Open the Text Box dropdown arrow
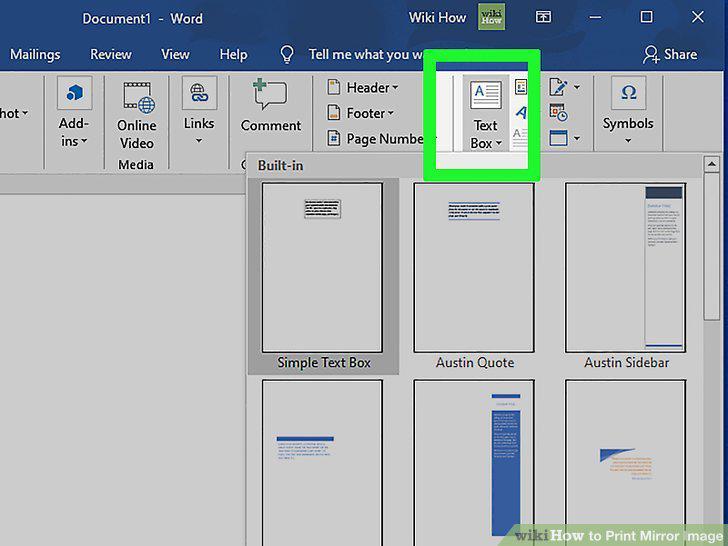 [x=499, y=143]
